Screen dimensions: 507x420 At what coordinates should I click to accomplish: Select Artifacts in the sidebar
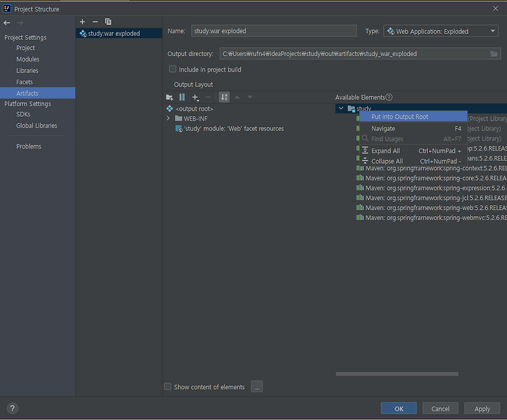pyautogui.click(x=37, y=93)
